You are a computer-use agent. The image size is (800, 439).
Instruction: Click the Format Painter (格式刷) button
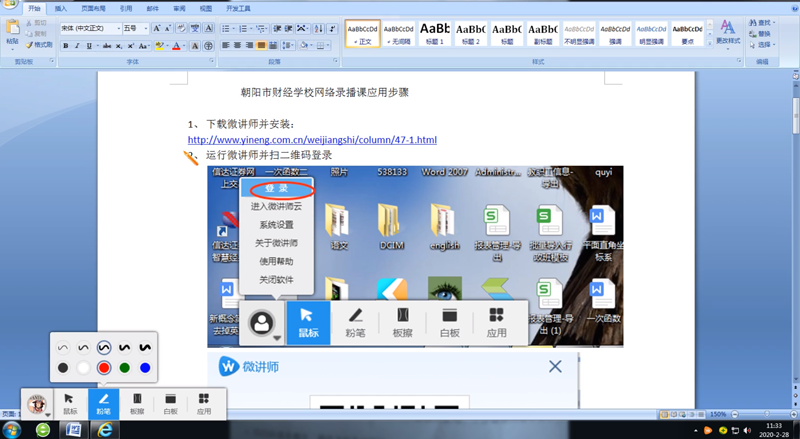(40, 45)
